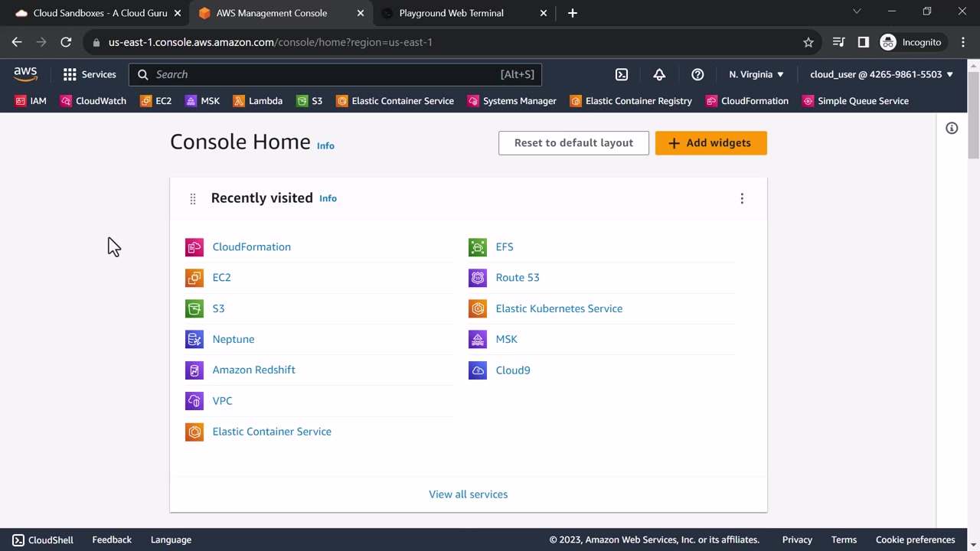Click the VPC service icon
This screenshot has width=980, height=551.
[x=194, y=401]
